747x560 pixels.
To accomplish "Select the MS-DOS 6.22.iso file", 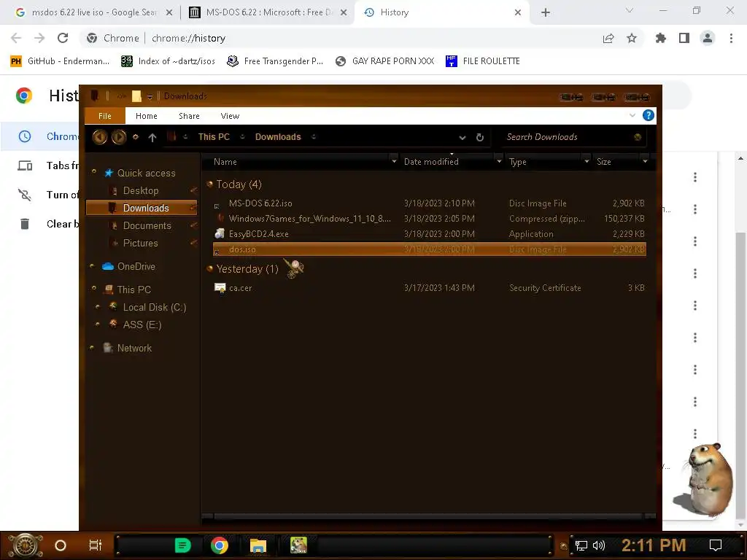I will [429, 203].
